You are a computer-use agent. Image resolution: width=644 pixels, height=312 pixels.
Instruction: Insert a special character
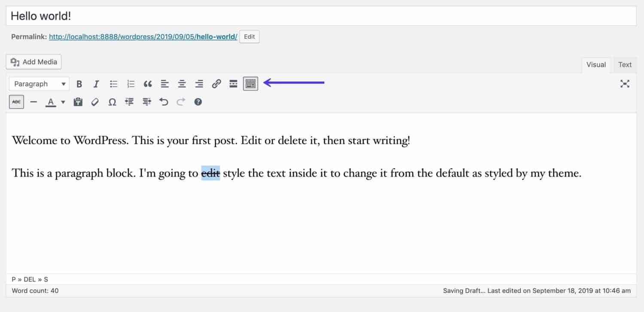click(x=112, y=102)
